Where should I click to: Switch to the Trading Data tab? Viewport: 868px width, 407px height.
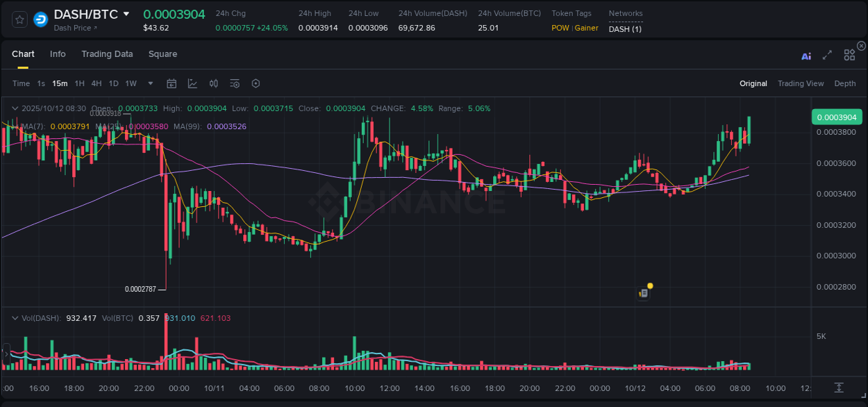[x=107, y=54]
